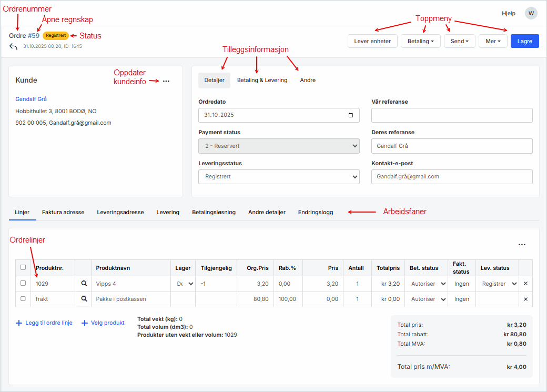Viewport: 547px width, 392px height.
Task: Open the Betaling dropdown in the top menu
Action: [x=420, y=41]
